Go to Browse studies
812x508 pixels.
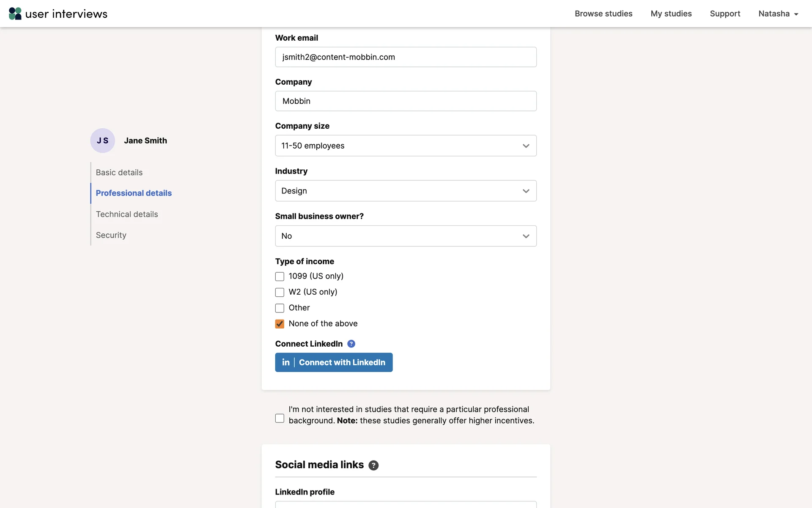pyautogui.click(x=603, y=14)
